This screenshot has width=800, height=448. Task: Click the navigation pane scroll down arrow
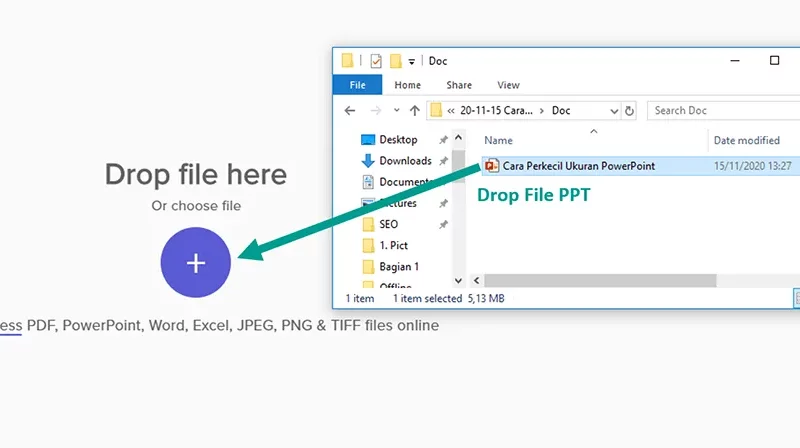[x=458, y=280]
